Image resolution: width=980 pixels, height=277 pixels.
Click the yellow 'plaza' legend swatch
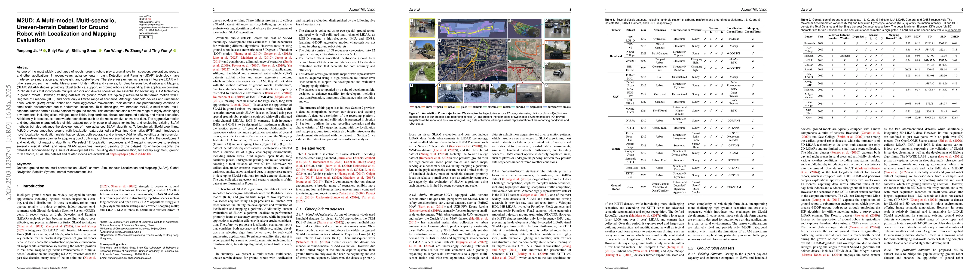point(458,107)
